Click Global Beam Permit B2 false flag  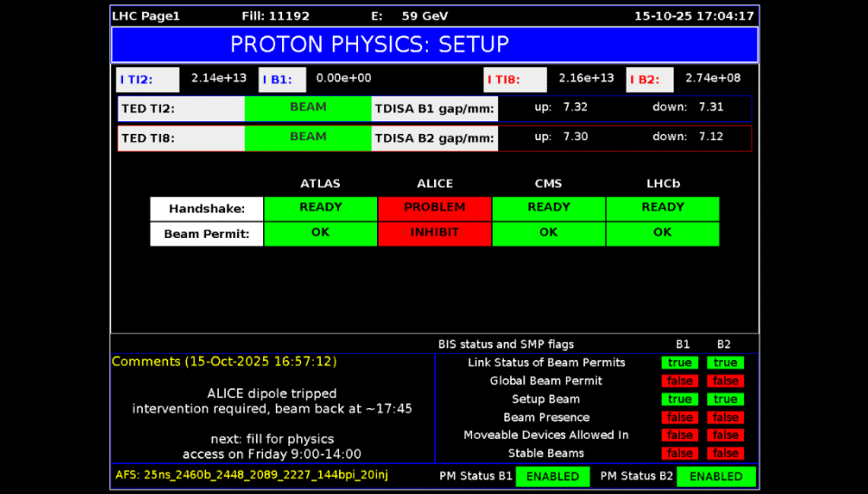tap(725, 381)
